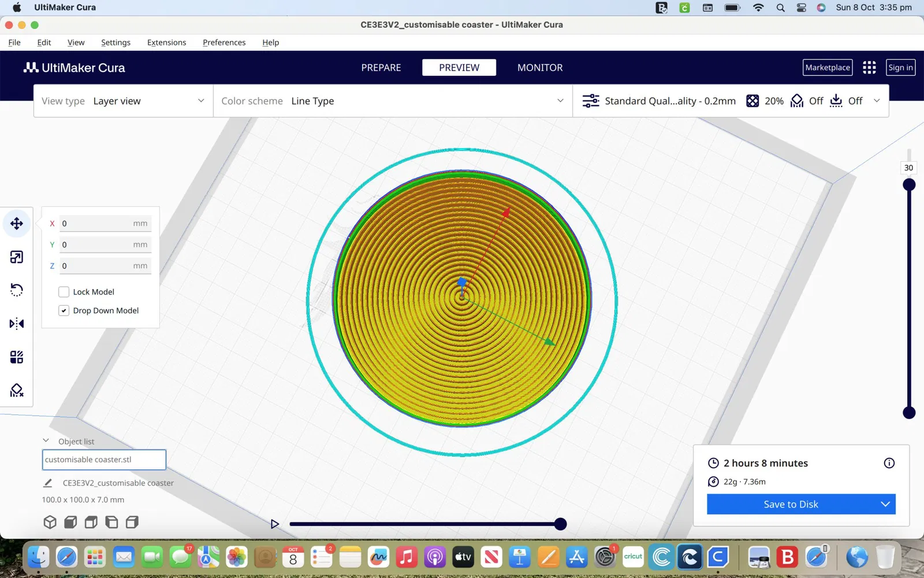This screenshot has width=924, height=578.
Task: Switch to the 3D view cube icon
Action: click(x=50, y=523)
